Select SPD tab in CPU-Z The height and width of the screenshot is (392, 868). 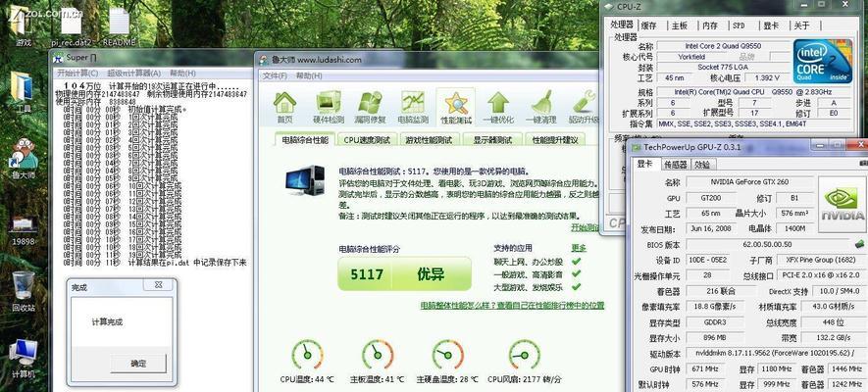point(739,25)
